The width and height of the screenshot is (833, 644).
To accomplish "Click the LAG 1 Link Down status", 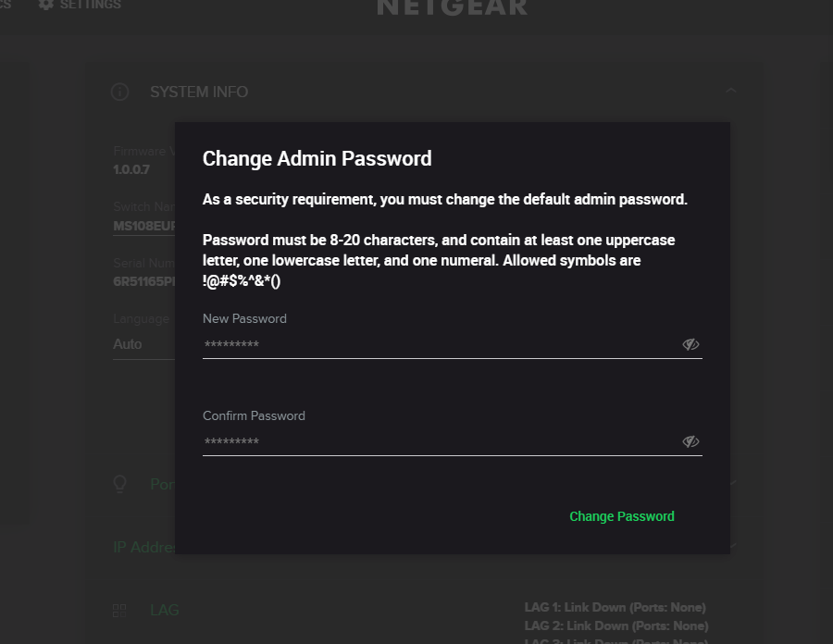I will [x=615, y=608].
